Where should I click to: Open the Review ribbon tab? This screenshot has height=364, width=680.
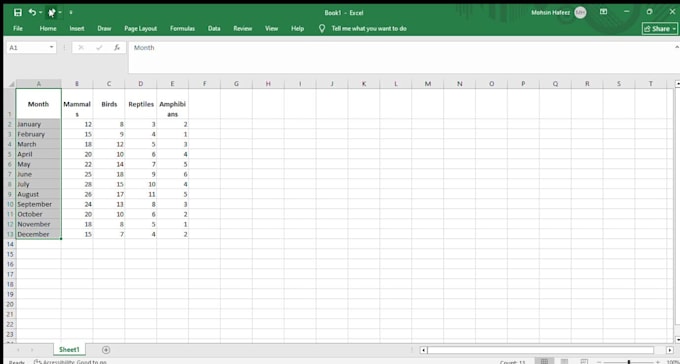[242, 29]
